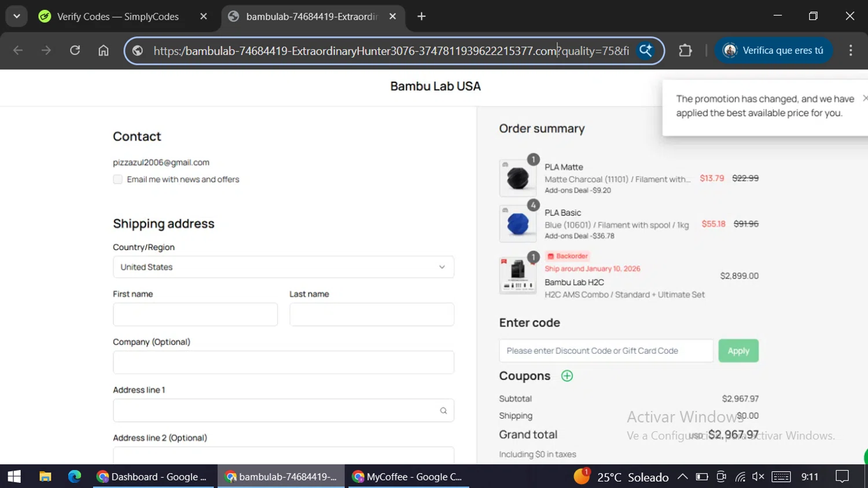Close the Verify Codes — SimplyCodes tab
868x488 pixels.
(203, 17)
